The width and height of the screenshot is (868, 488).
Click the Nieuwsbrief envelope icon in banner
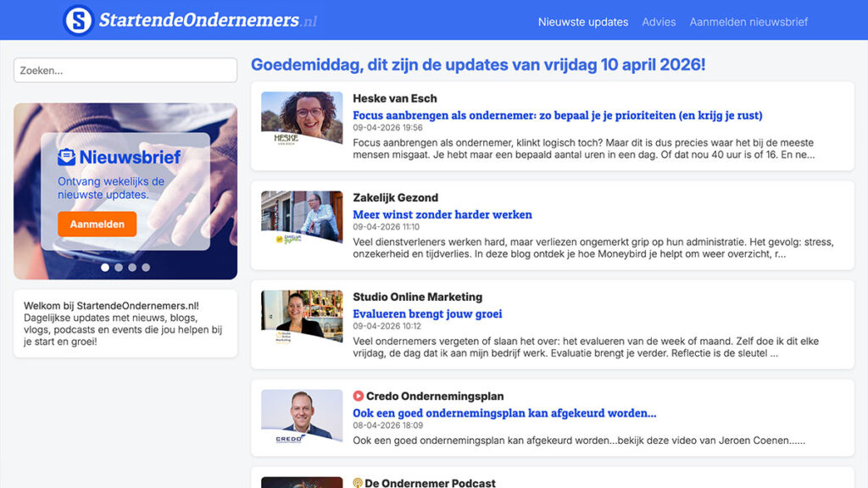[66, 157]
